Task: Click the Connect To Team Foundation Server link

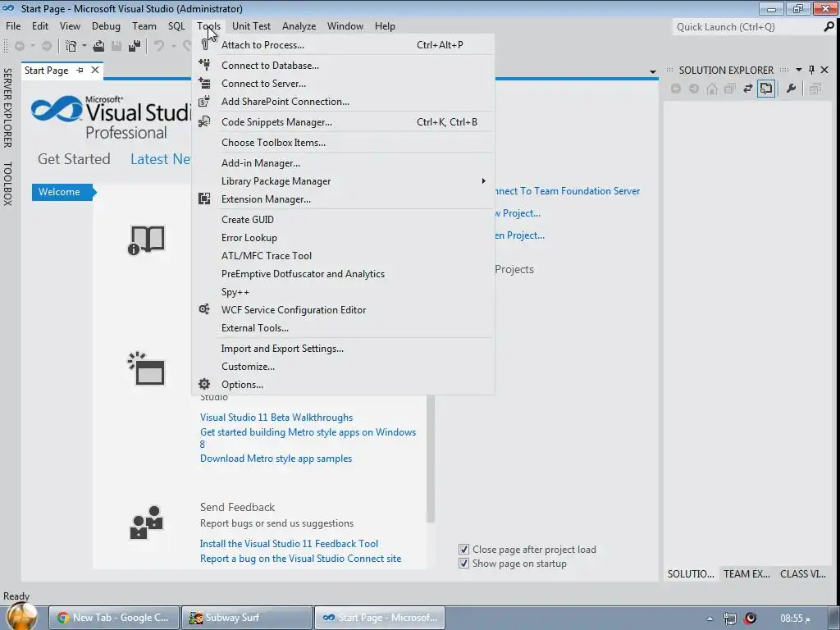Action: pyautogui.click(x=568, y=190)
